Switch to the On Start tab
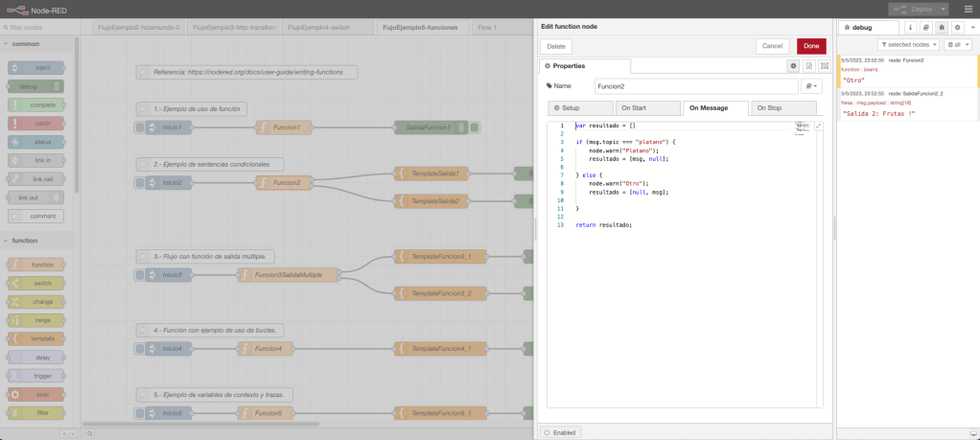Image resolution: width=980 pixels, height=440 pixels. [x=646, y=108]
